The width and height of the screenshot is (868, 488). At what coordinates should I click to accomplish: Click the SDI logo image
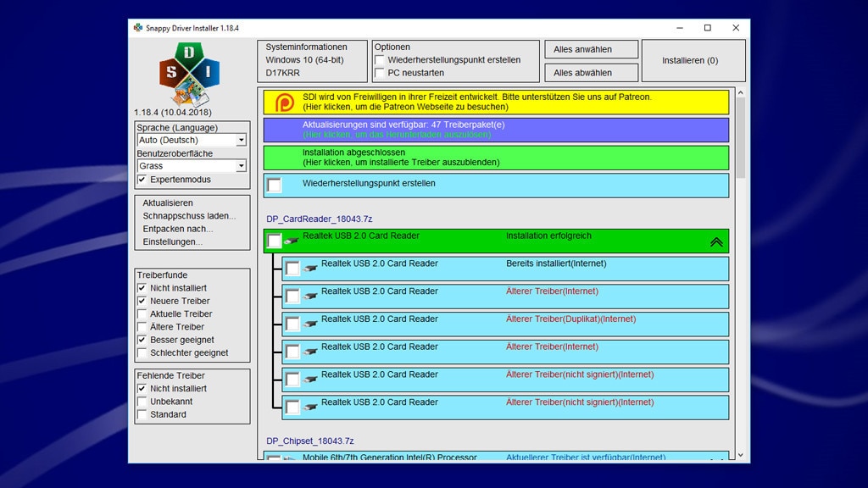tap(189, 75)
